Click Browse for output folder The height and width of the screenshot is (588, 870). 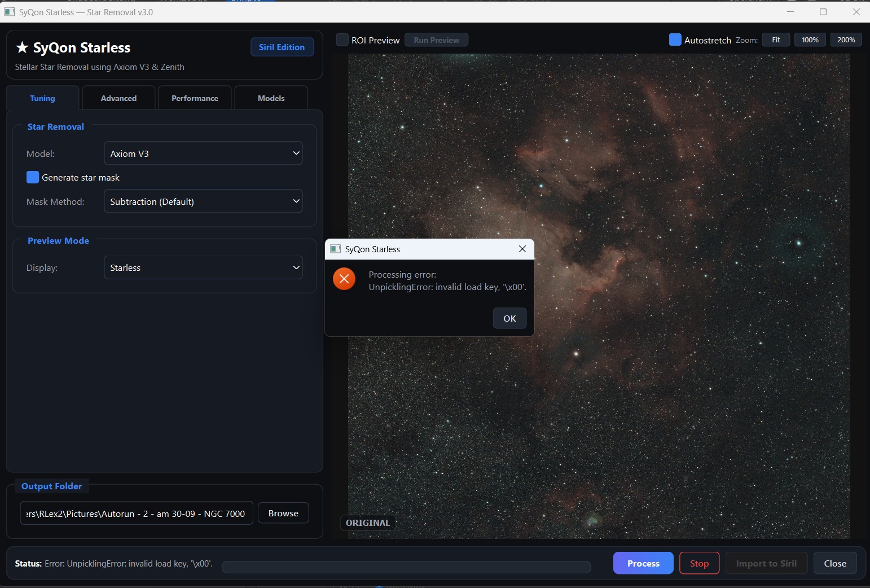[283, 513]
